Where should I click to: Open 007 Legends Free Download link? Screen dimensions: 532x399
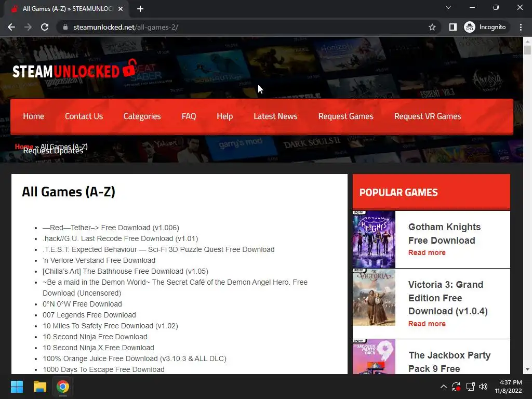tap(89, 315)
